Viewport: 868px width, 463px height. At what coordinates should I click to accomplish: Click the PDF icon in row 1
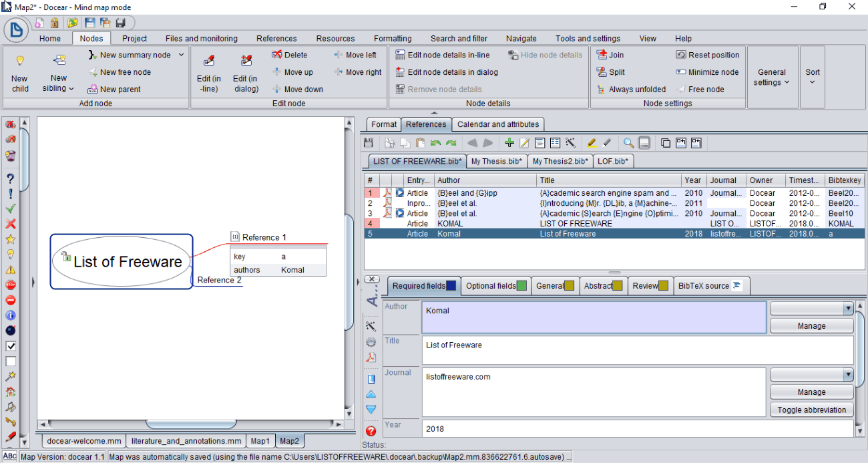(x=387, y=192)
